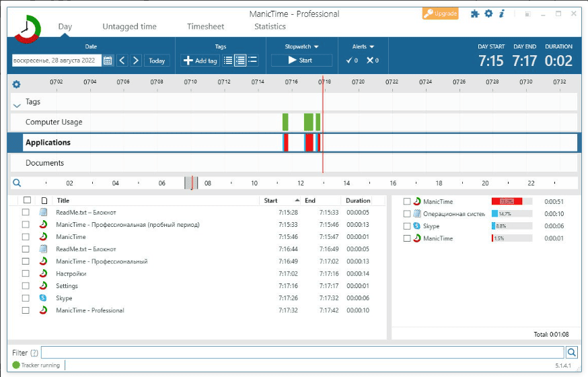This screenshot has height=377, width=588.
Task: Click the filter search magnifier button
Action: [x=571, y=352]
